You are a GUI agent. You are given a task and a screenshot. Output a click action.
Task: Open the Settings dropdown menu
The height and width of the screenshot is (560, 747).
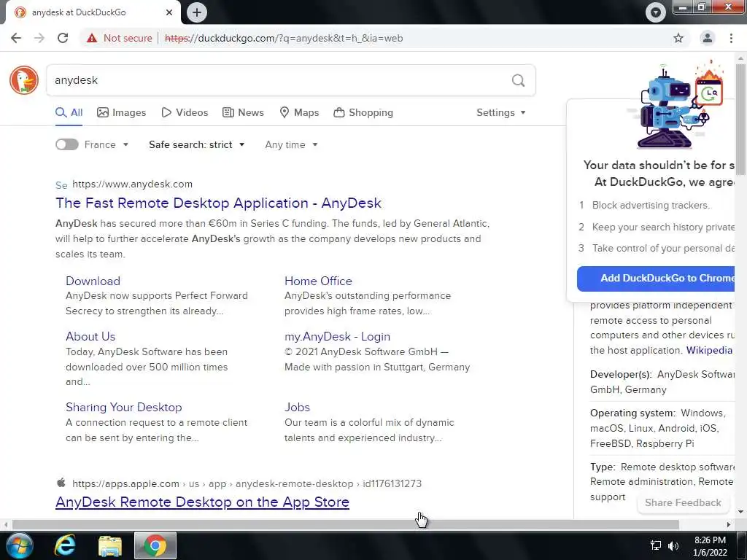[500, 112]
